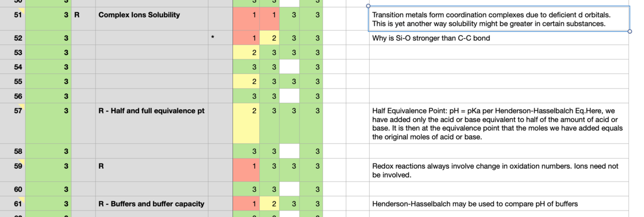Select the red 1 cell in row 52
The image size is (644, 217).
coord(246,39)
